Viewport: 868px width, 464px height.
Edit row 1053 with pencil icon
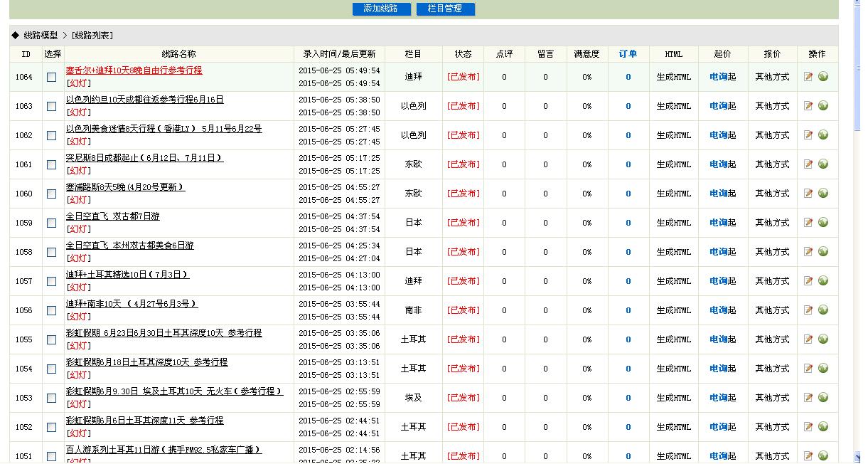[808, 397]
